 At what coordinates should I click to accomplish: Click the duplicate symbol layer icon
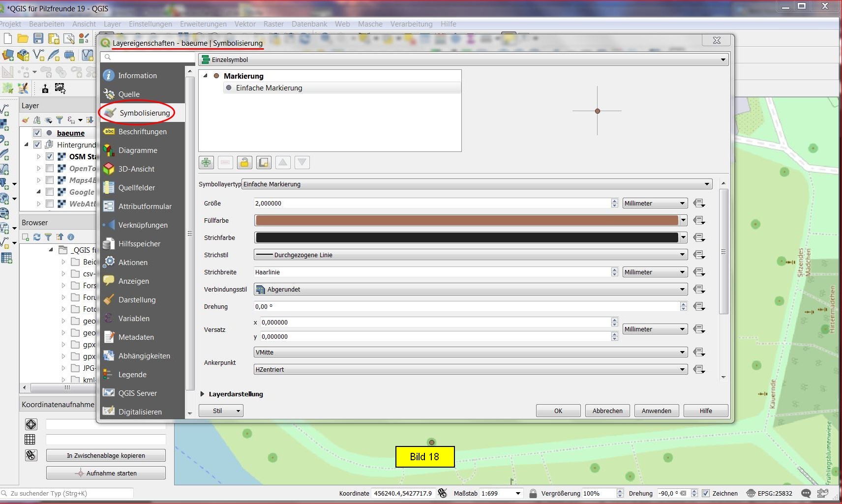tap(264, 162)
